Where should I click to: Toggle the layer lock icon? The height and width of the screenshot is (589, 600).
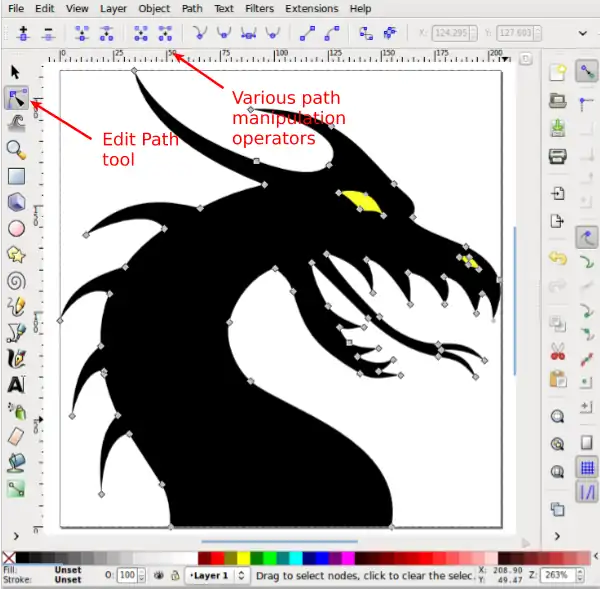[175, 576]
